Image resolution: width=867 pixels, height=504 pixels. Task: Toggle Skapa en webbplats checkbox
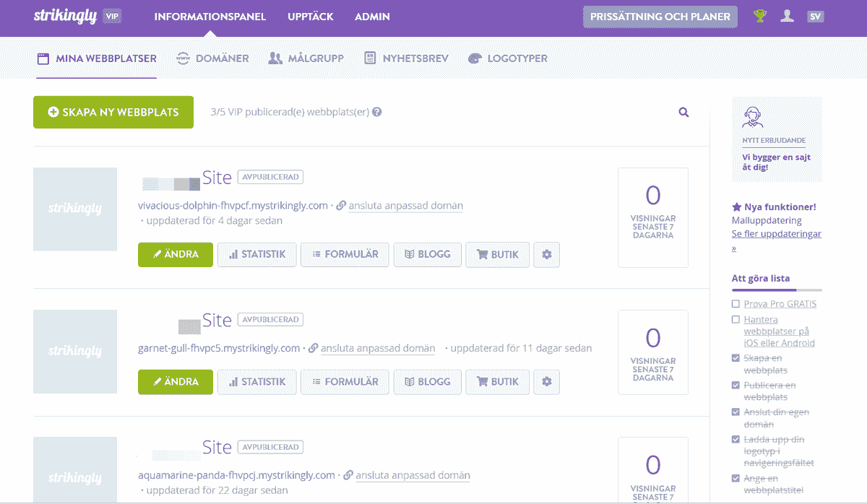click(736, 358)
